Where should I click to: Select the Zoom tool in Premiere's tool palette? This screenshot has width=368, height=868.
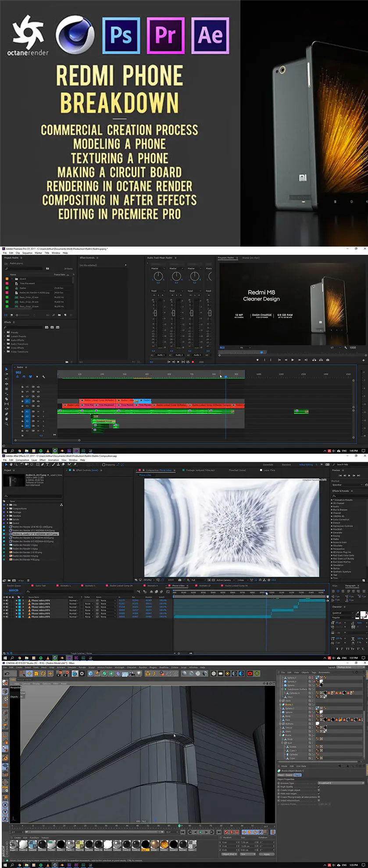[6, 424]
